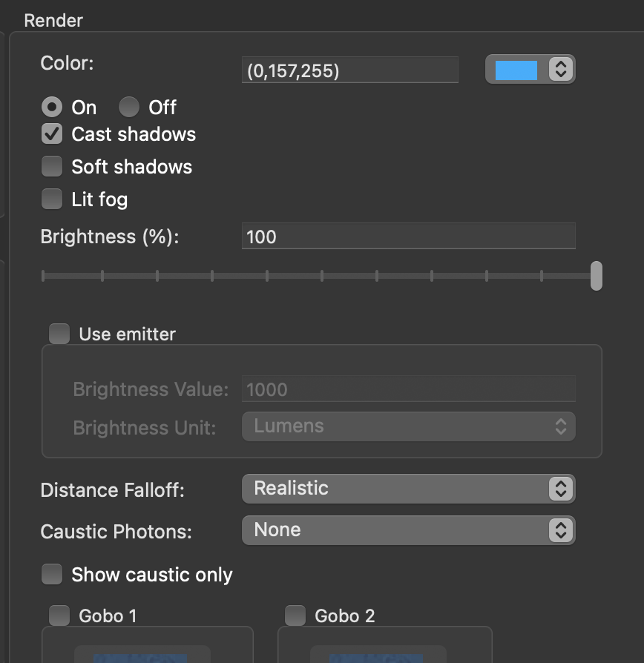The width and height of the screenshot is (644, 663).
Task: Open the Distance Falloff dropdown
Action: coord(408,489)
